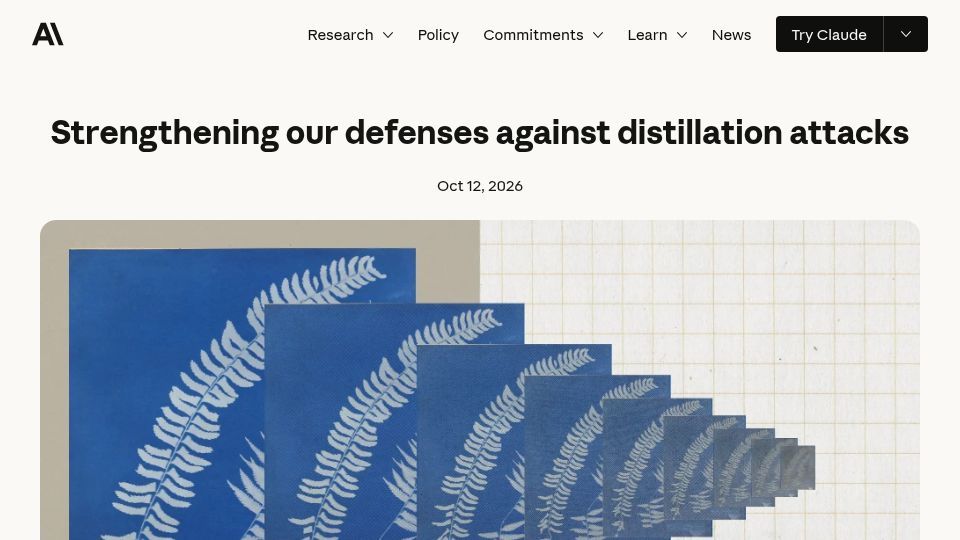Viewport: 960px width, 540px height.
Task: Click the article headline about distillation attacks
Action: (x=480, y=133)
